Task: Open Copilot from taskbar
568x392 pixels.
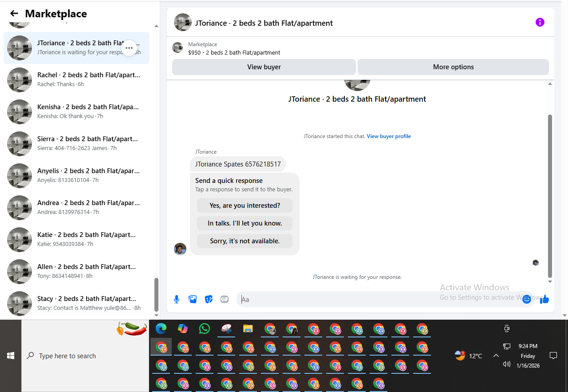Action: pos(183,329)
